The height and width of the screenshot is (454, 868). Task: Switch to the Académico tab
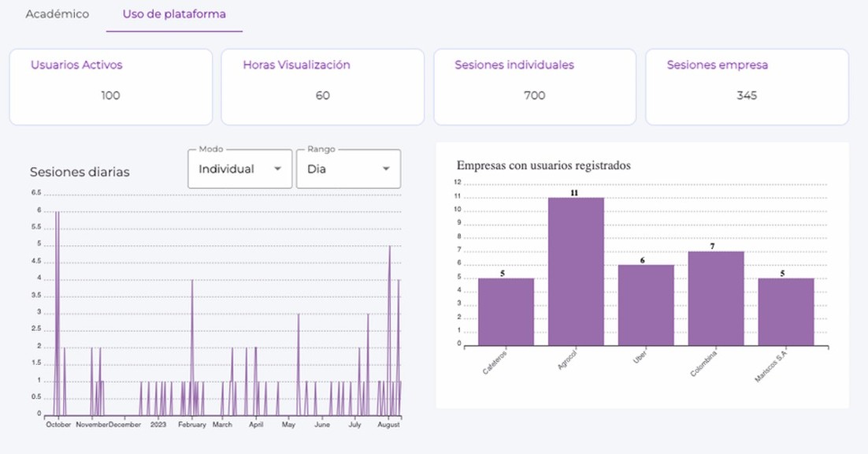click(57, 14)
